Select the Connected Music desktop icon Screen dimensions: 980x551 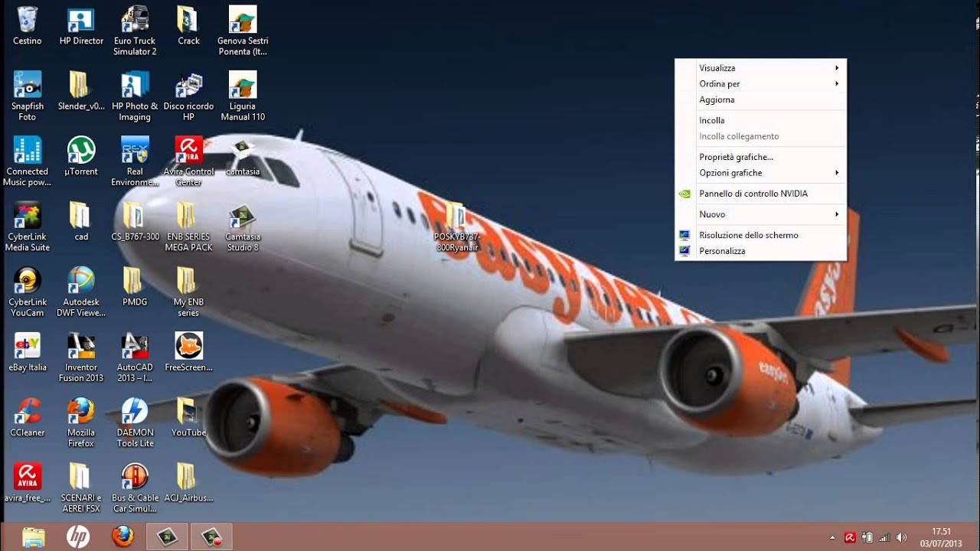(27, 161)
